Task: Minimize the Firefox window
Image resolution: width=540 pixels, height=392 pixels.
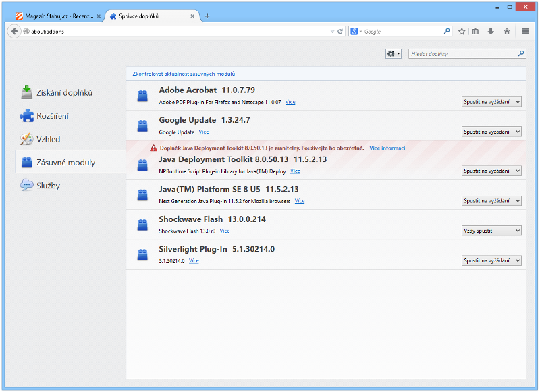Action: pyautogui.click(x=497, y=7)
